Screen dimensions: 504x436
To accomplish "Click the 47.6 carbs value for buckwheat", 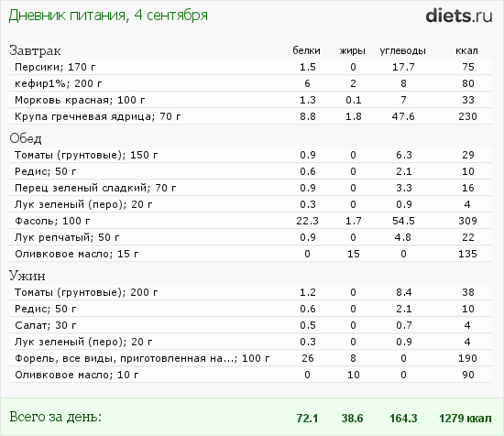I will pyautogui.click(x=403, y=116).
